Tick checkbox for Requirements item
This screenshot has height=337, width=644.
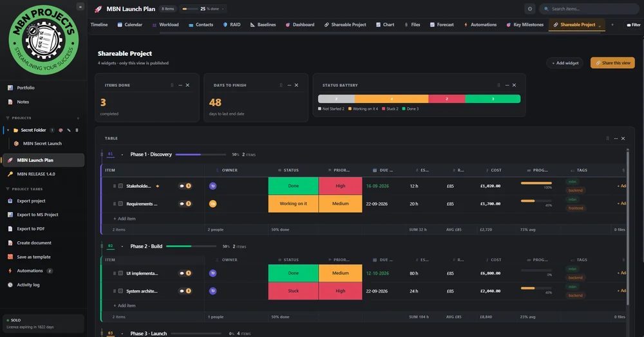[x=121, y=204]
